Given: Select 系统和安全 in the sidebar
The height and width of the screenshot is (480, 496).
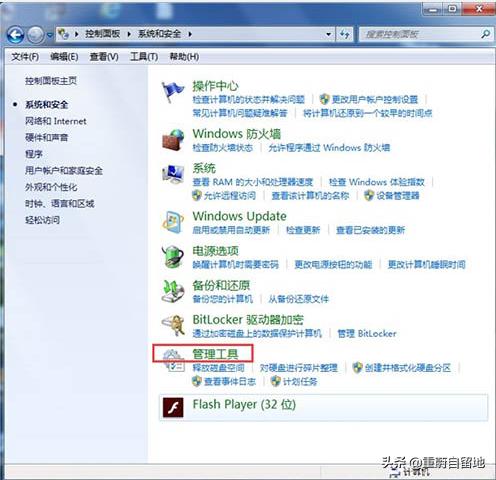Looking at the screenshot, I should (x=47, y=105).
